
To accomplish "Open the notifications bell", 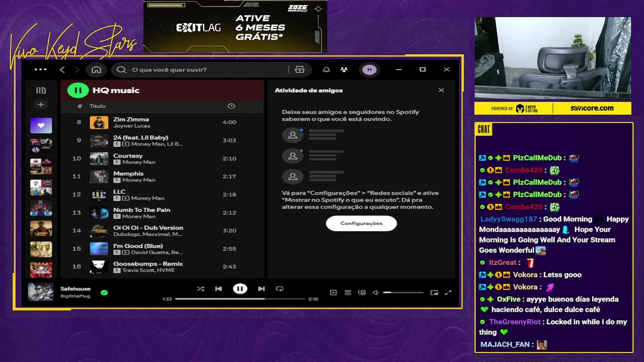I will (327, 69).
